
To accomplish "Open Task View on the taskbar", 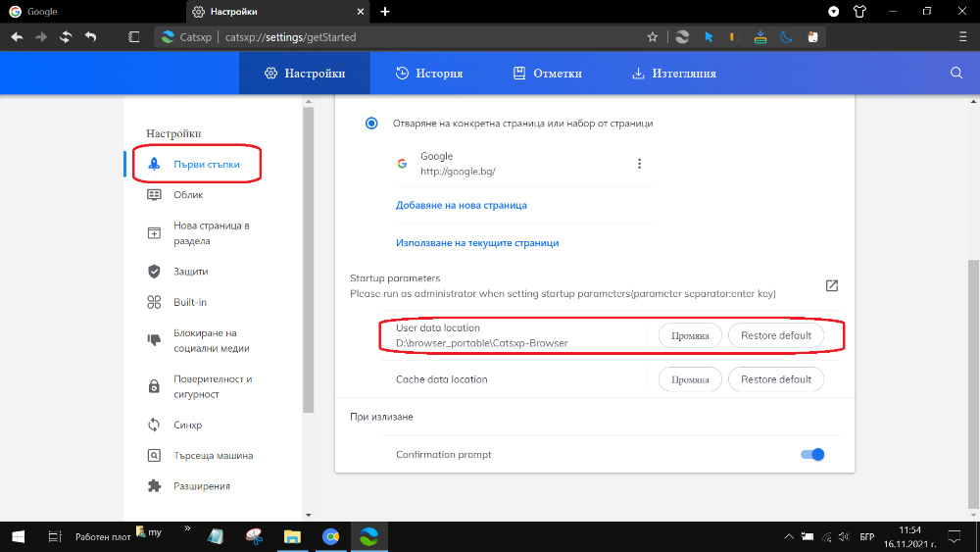I will click(x=54, y=536).
